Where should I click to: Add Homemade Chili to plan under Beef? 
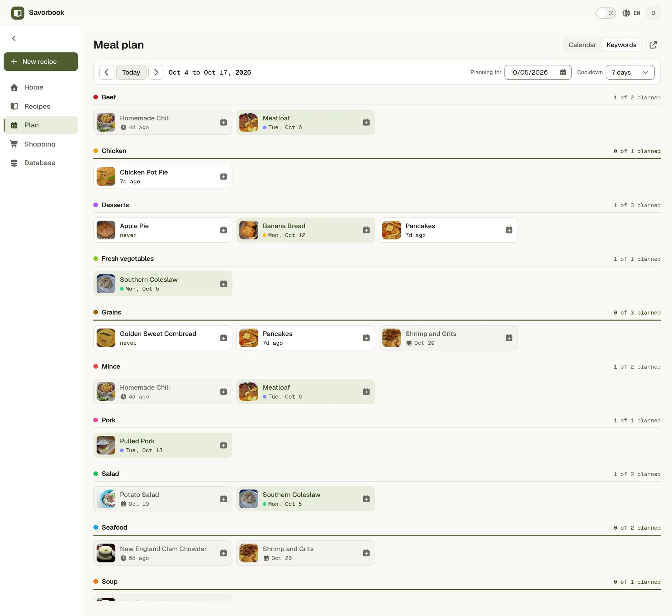coord(223,122)
